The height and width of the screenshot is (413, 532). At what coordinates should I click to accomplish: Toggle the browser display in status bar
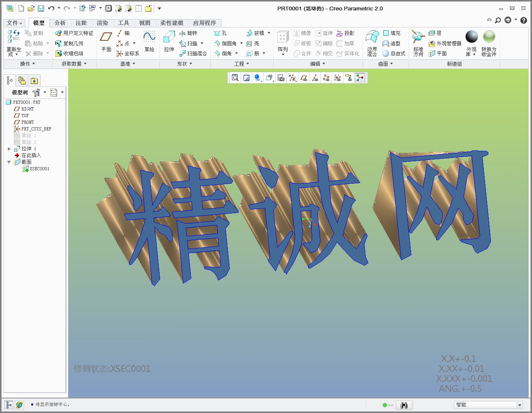[x=20, y=405]
